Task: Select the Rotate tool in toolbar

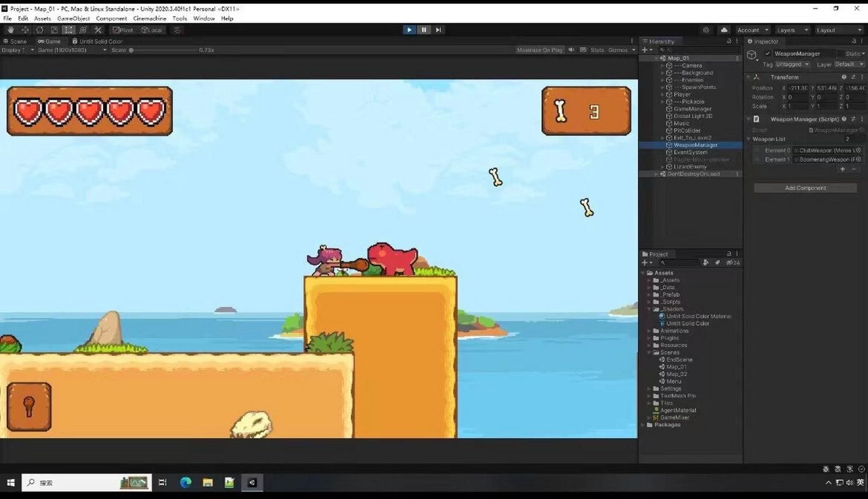Action: (39, 30)
